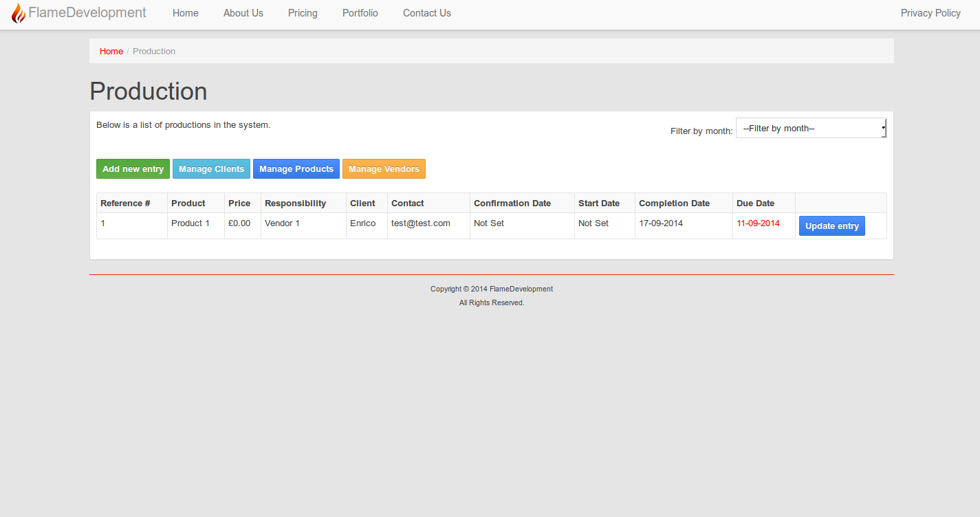980x517 pixels.
Task: Open the Contact Us page
Action: 427,13
